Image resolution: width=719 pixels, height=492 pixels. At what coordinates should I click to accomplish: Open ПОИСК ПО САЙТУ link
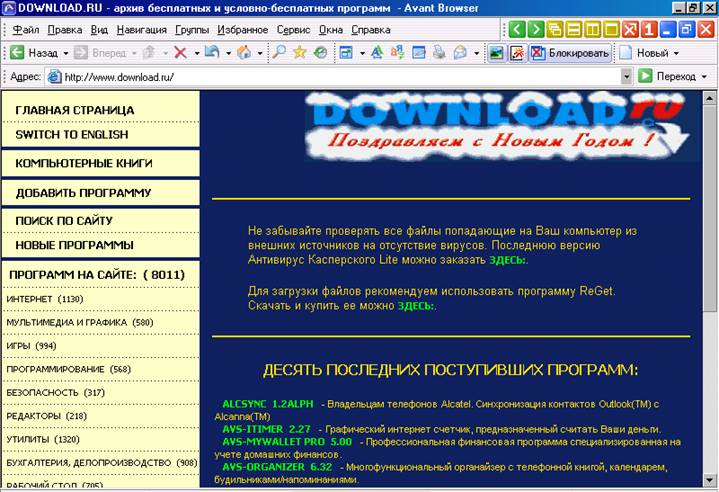(x=64, y=221)
